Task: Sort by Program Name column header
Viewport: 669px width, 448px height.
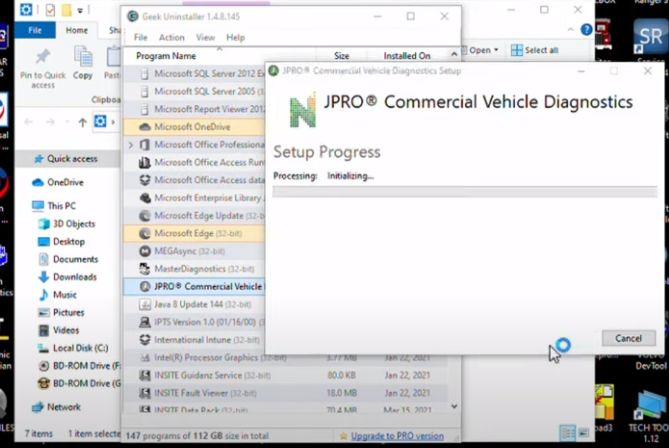Action: pyautogui.click(x=166, y=56)
